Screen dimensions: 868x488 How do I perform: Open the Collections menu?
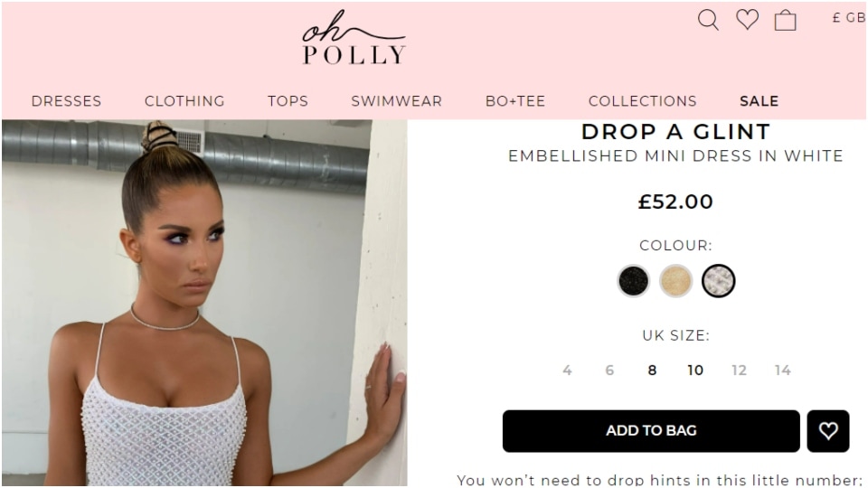643,101
